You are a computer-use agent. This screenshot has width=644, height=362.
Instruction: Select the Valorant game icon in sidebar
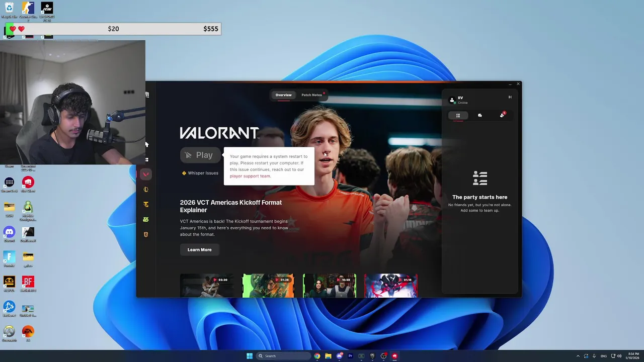tap(146, 174)
